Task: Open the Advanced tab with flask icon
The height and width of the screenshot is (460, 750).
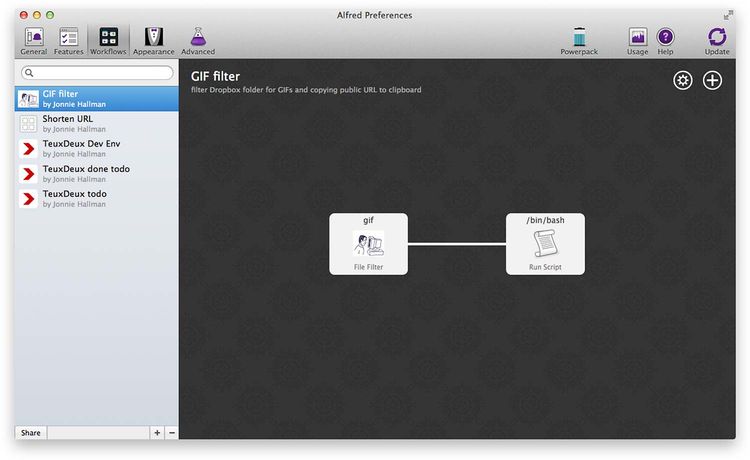Action: point(198,41)
